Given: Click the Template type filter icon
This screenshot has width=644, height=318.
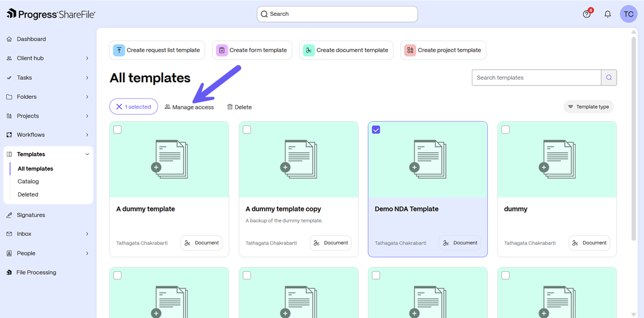Looking at the screenshot, I should [570, 107].
